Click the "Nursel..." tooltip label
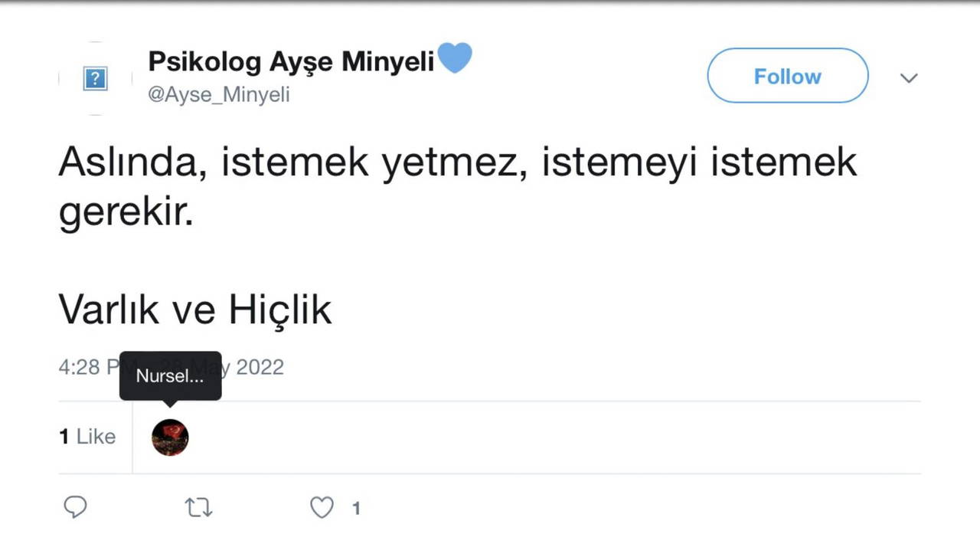This screenshot has width=980, height=547. (x=170, y=375)
